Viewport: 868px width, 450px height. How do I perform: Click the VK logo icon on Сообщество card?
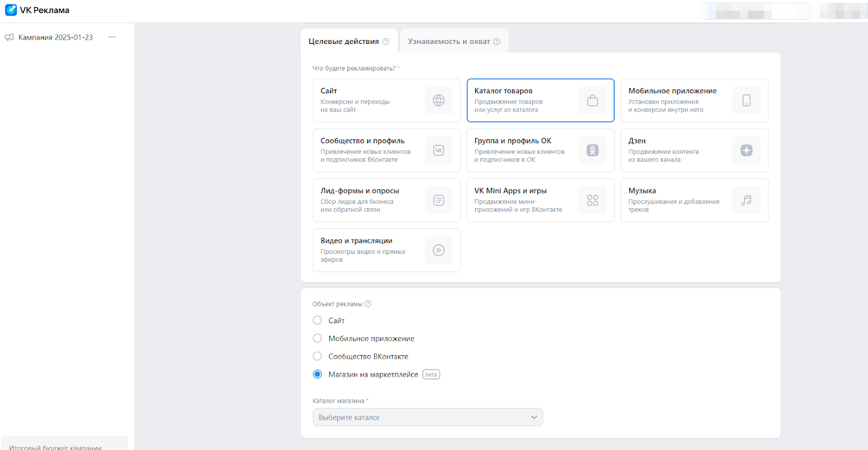coord(438,150)
